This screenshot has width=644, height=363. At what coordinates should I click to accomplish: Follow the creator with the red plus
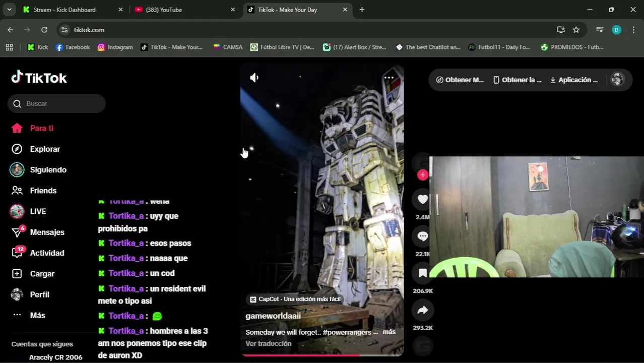[422, 175]
